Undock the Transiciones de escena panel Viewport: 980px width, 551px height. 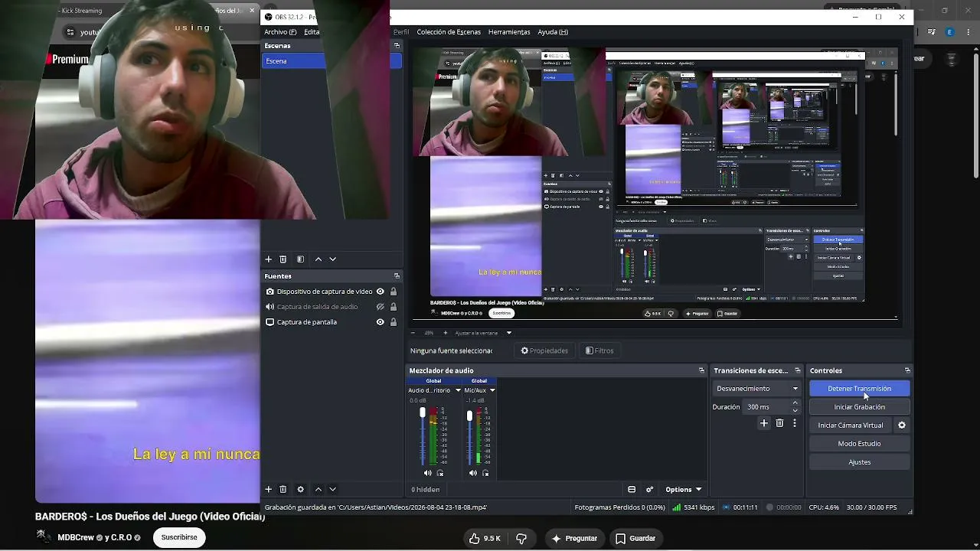click(797, 370)
